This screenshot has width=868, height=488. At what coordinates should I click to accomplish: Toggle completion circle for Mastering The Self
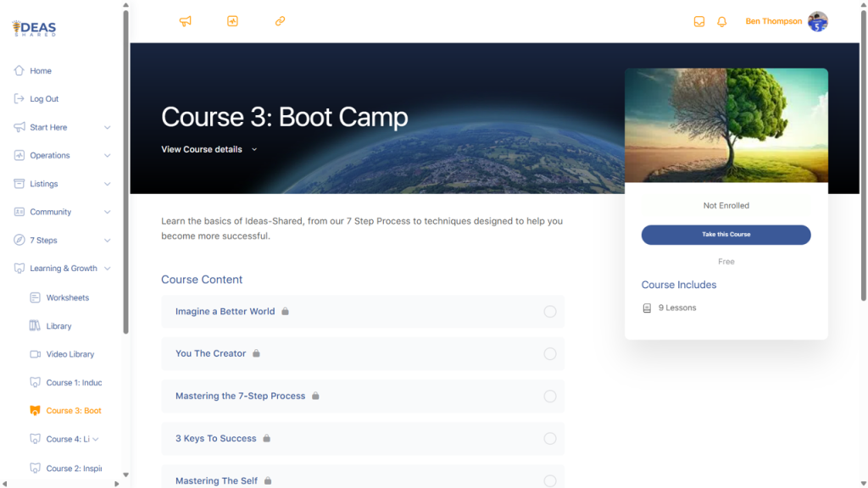tap(549, 481)
